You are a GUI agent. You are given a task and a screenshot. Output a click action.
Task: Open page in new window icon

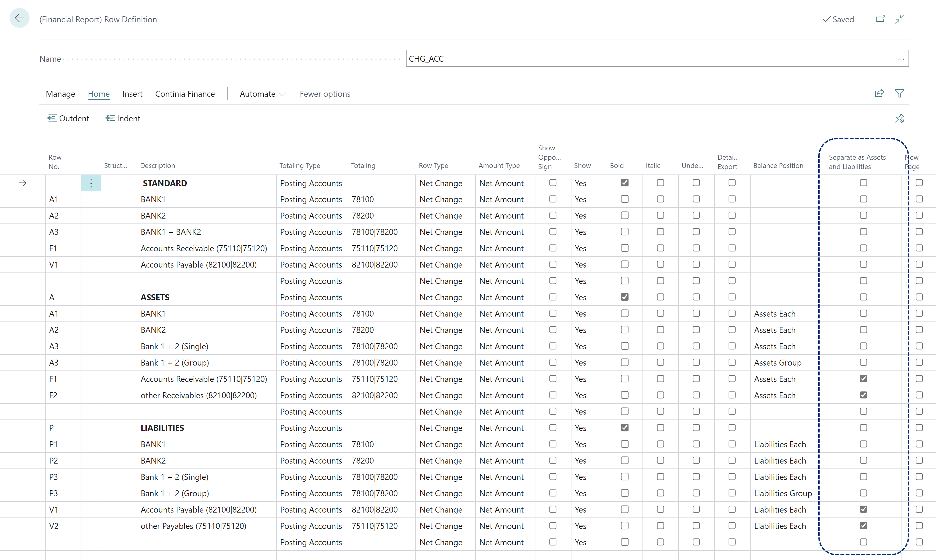(880, 19)
